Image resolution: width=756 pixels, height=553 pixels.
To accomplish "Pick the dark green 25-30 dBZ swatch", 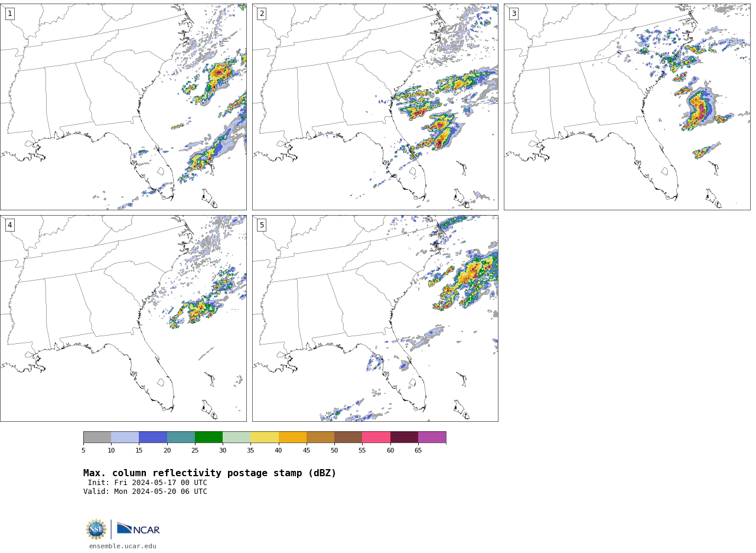I will point(208,437).
